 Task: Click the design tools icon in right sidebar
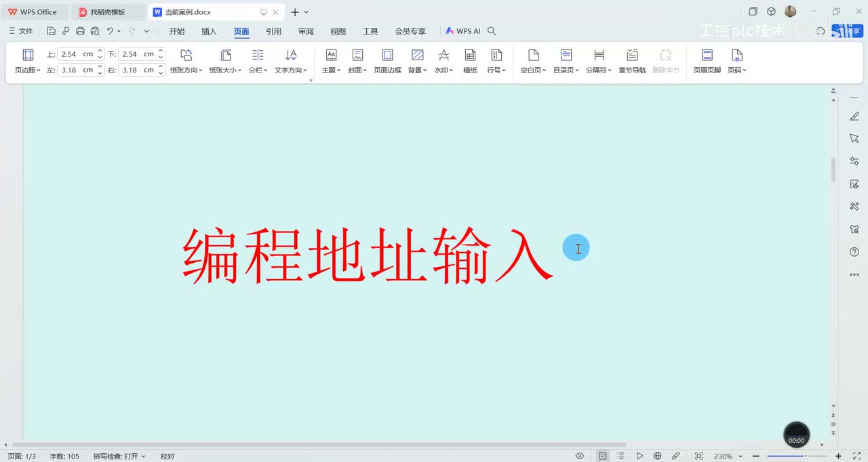point(854,207)
